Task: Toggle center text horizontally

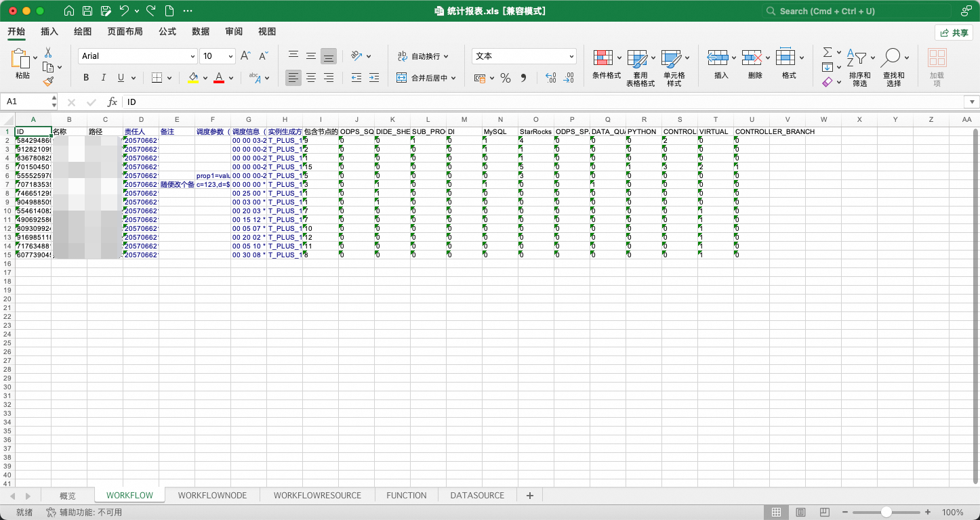Action: click(311, 78)
